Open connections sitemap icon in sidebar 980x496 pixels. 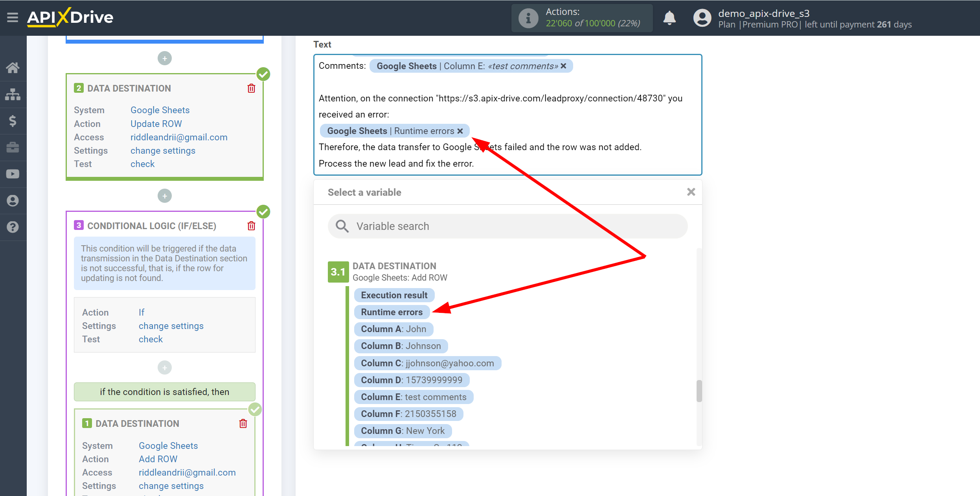pos(13,94)
